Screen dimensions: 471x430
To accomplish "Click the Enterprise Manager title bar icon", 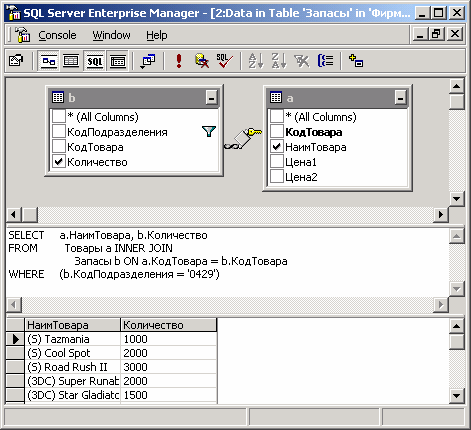I will click(x=14, y=13).
